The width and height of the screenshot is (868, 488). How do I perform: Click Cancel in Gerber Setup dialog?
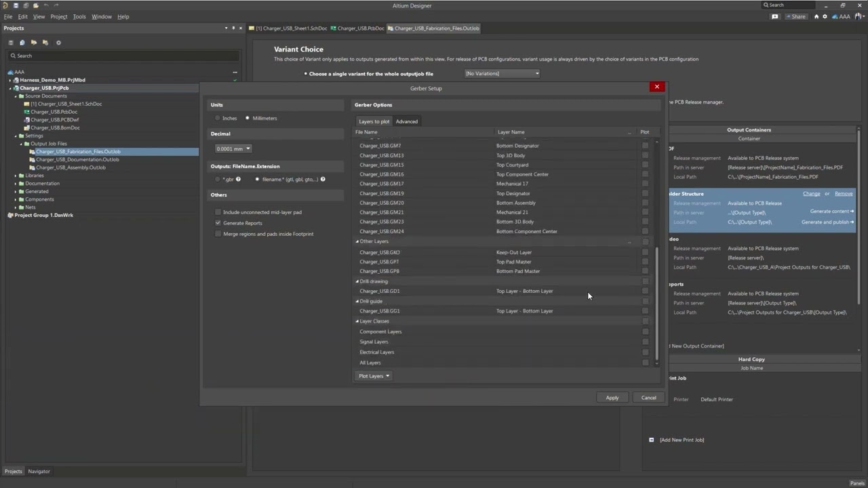[x=648, y=398]
